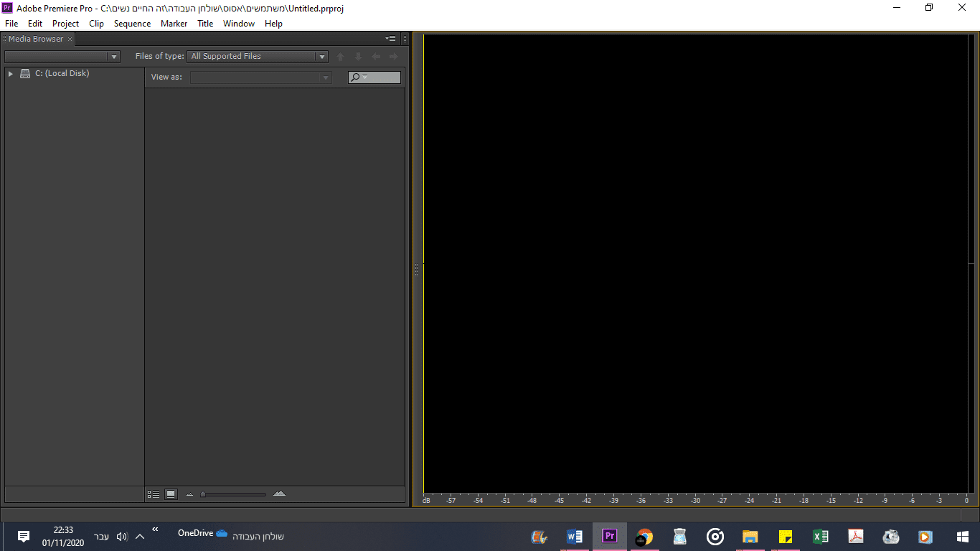Go forward with the right-arrow icon
This screenshot has width=980, height=551.
pos(393,56)
